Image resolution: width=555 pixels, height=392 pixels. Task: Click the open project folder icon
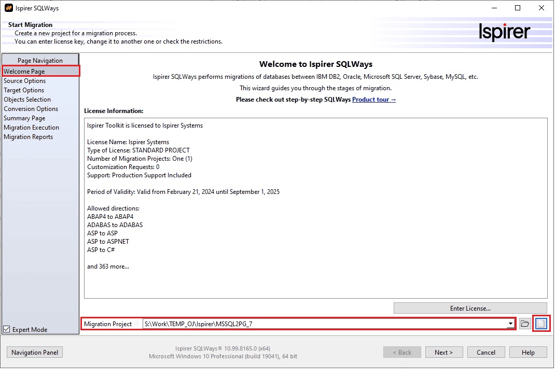point(525,324)
